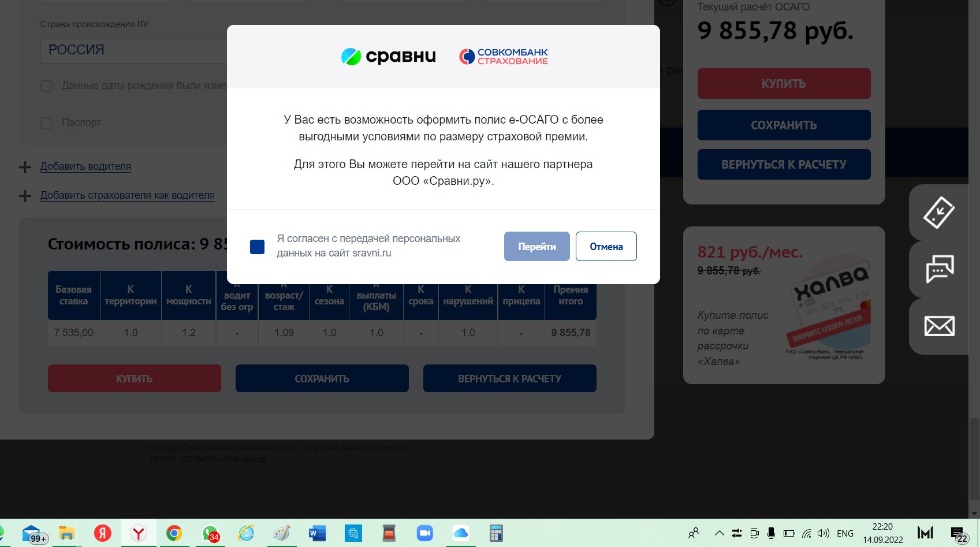Viewport: 980px width, 547px height.
Task: Open Zoom from the taskbar
Action: coord(425,533)
